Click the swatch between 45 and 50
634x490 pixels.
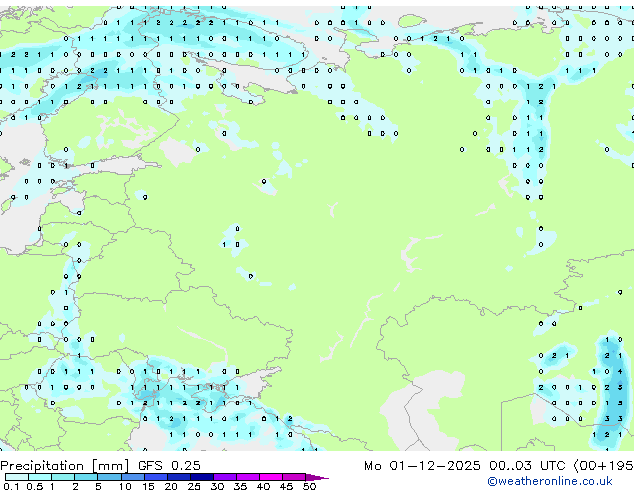[294, 477]
